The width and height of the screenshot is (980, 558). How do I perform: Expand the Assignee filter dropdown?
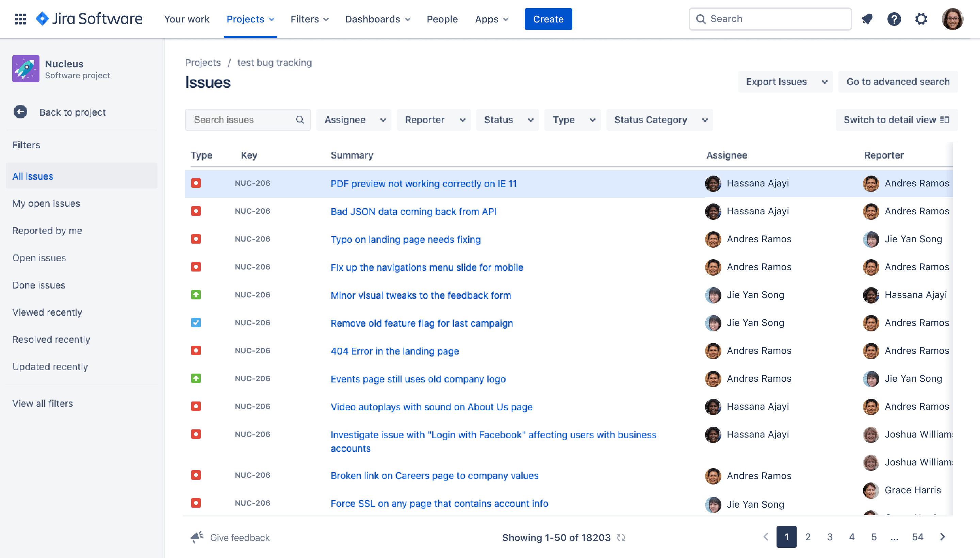click(x=353, y=120)
